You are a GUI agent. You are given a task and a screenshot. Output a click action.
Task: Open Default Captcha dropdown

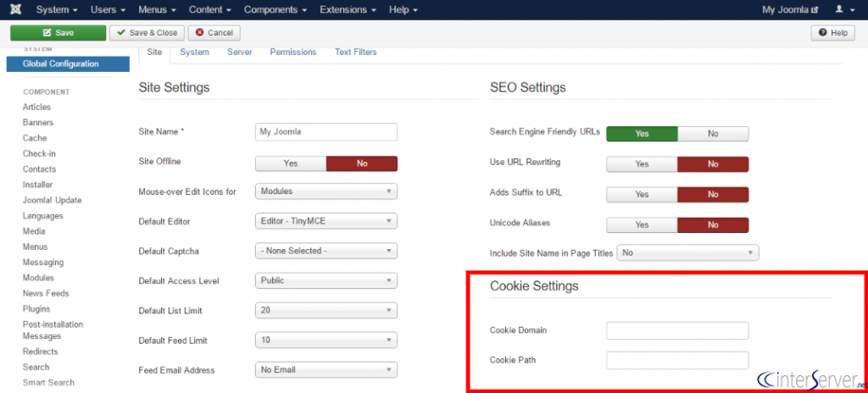point(326,251)
